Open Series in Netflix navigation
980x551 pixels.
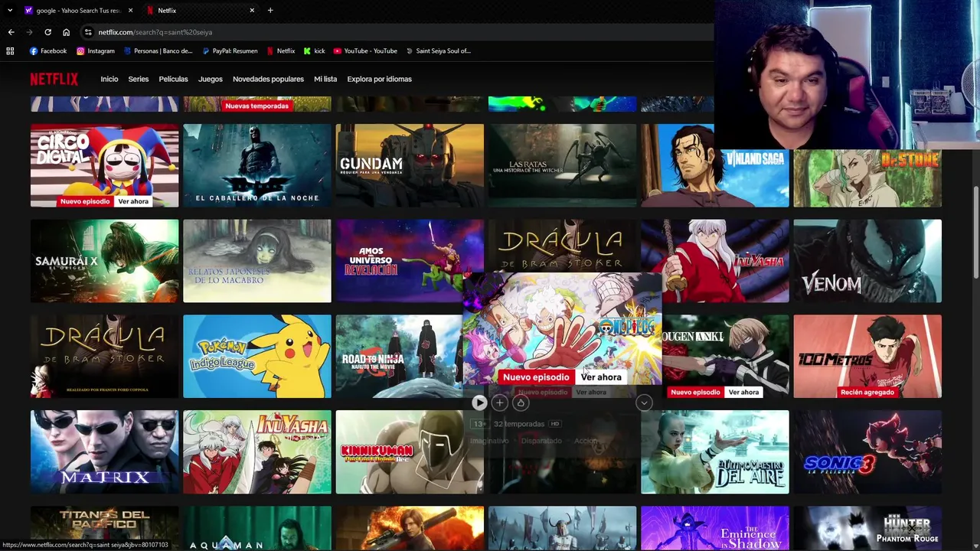coord(139,79)
